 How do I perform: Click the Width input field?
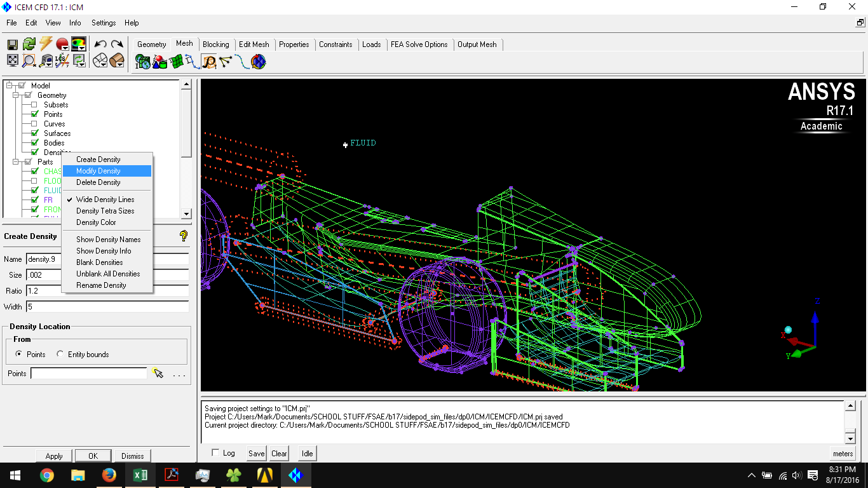tap(107, 307)
